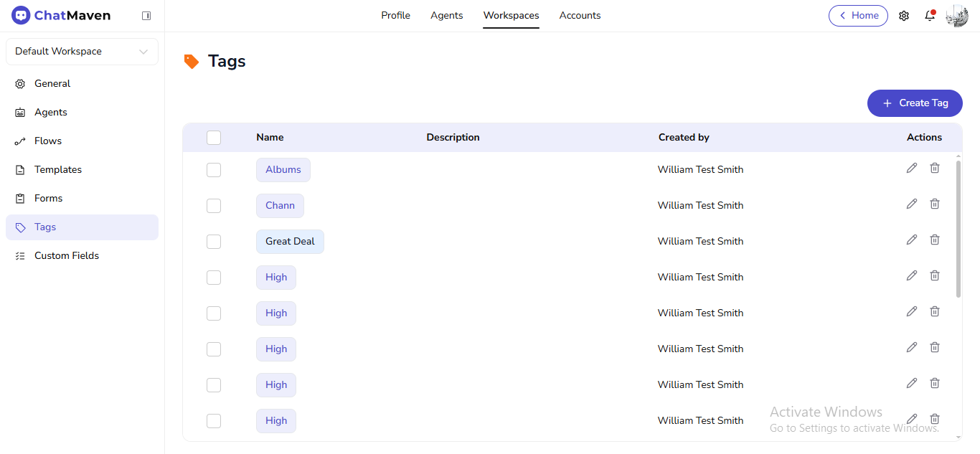Open the Agents section from the sidebar

pyautogui.click(x=21, y=112)
